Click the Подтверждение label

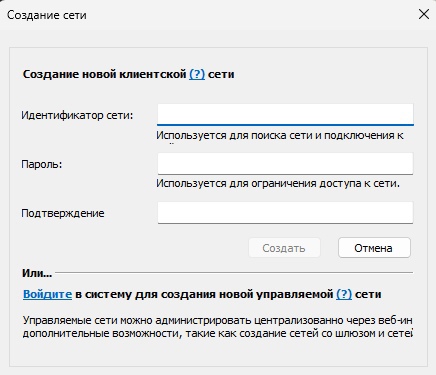pos(63,213)
